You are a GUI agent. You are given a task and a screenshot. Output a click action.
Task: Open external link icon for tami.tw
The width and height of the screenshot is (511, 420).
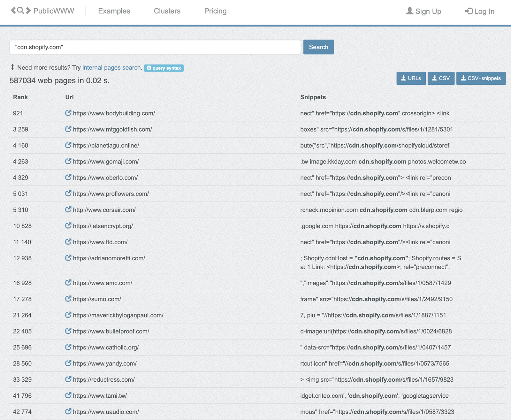pyautogui.click(x=68, y=395)
